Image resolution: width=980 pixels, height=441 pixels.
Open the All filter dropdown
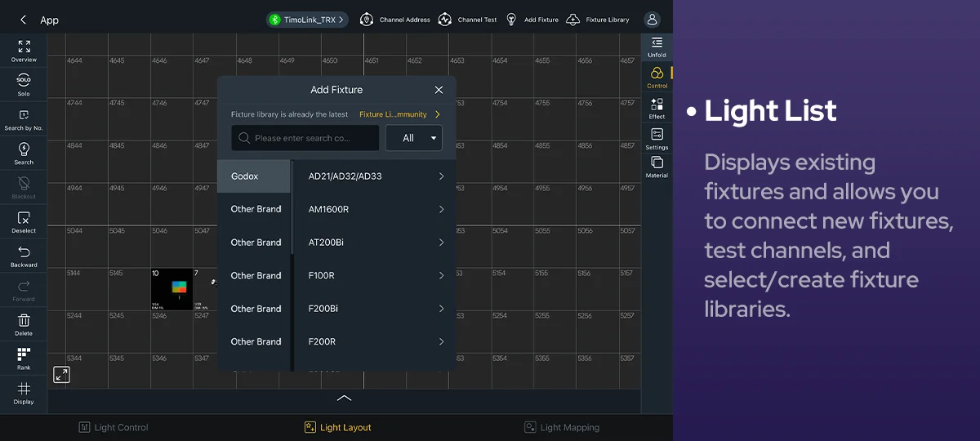414,138
